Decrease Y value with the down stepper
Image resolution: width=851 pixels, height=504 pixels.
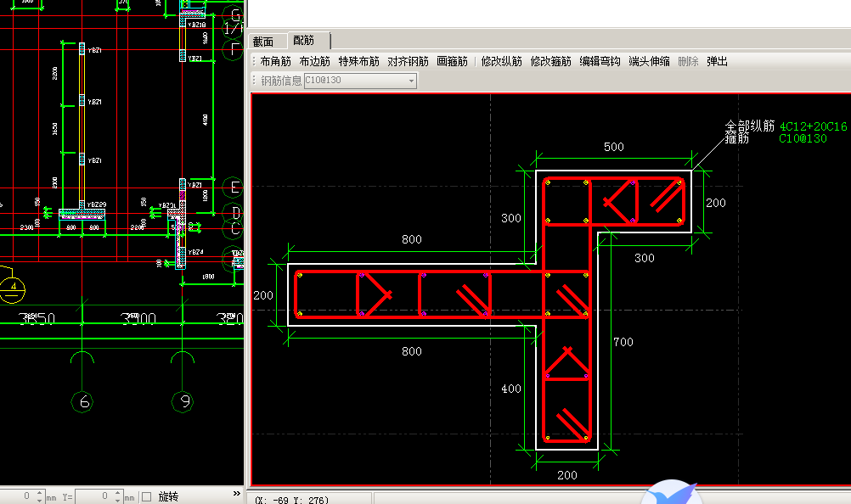coord(117,501)
